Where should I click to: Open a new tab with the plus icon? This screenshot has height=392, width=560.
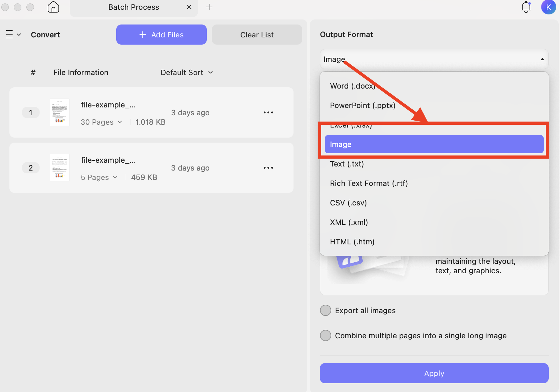[209, 7]
